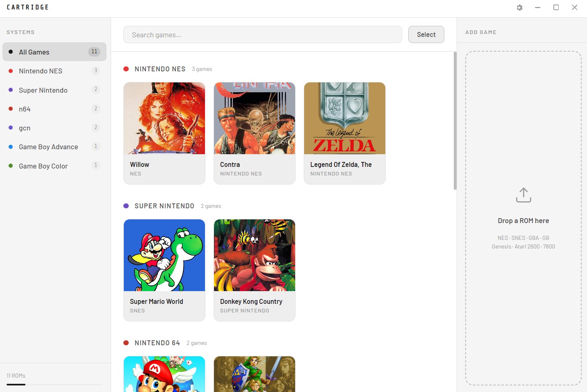The height and width of the screenshot is (392, 587).
Task: Click the game list vertical scrollbar
Action: [455, 121]
